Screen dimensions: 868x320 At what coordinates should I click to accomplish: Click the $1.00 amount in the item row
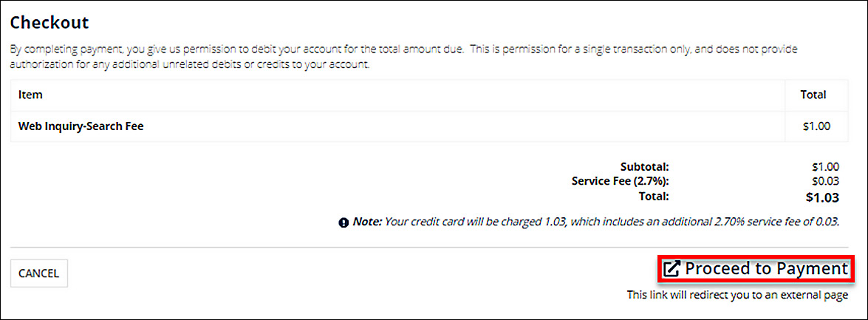(816, 126)
